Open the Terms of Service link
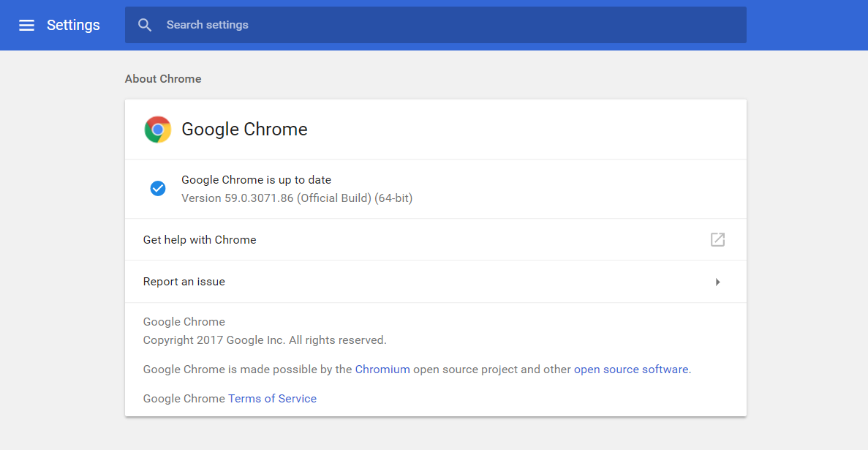The width and height of the screenshot is (868, 450). (272, 399)
